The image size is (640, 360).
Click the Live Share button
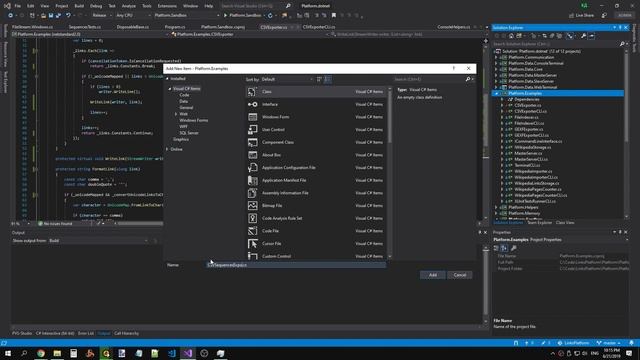[581, 16]
